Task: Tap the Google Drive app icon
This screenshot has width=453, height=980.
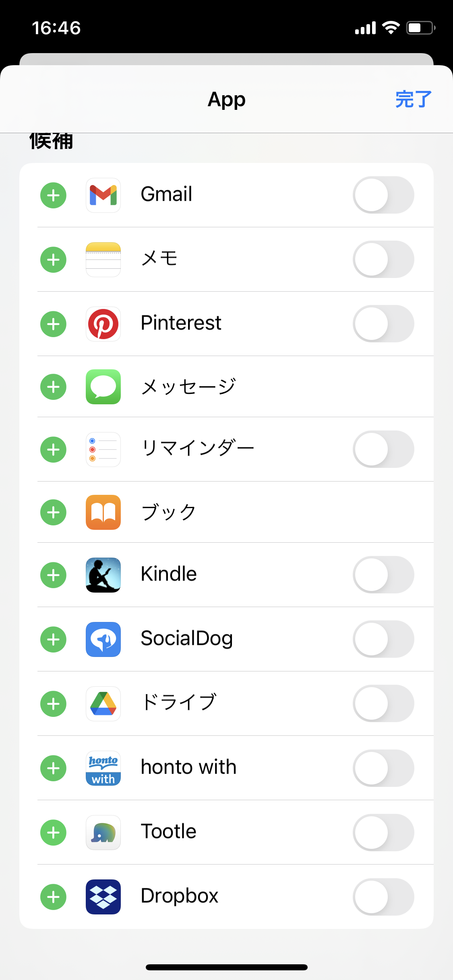Action: click(103, 704)
